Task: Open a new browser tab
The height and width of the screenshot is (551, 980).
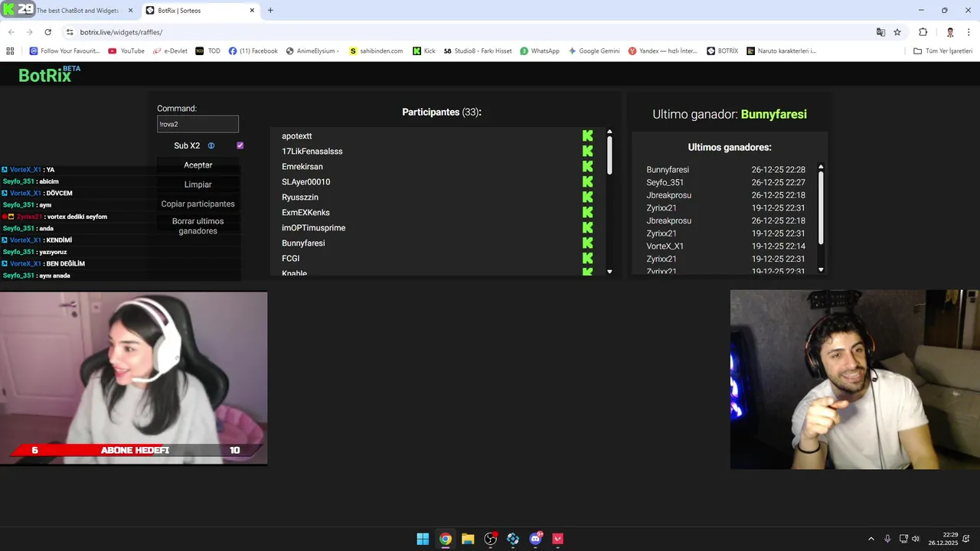Action: [270, 11]
